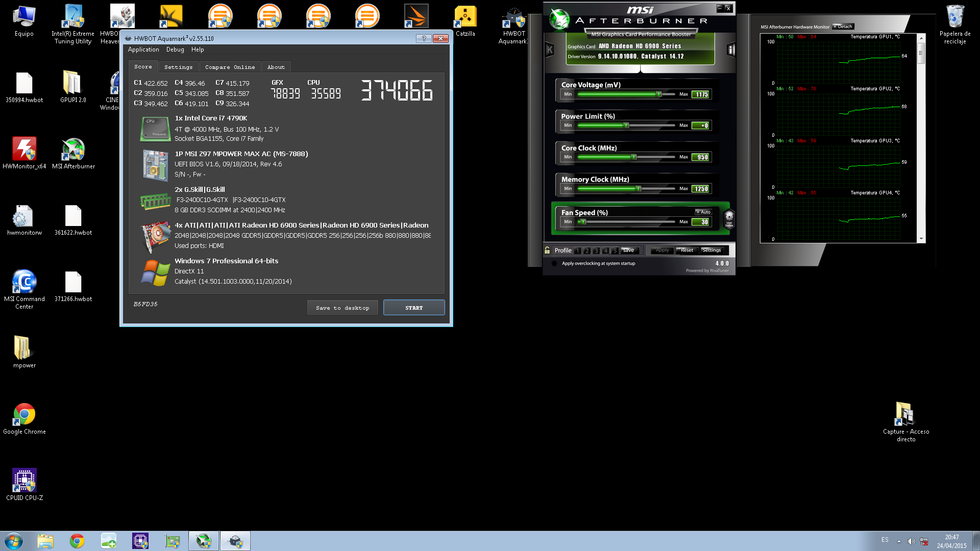Open Windows Explorer from the taskbar
This screenshot has height=551, width=980.
[x=45, y=541]
